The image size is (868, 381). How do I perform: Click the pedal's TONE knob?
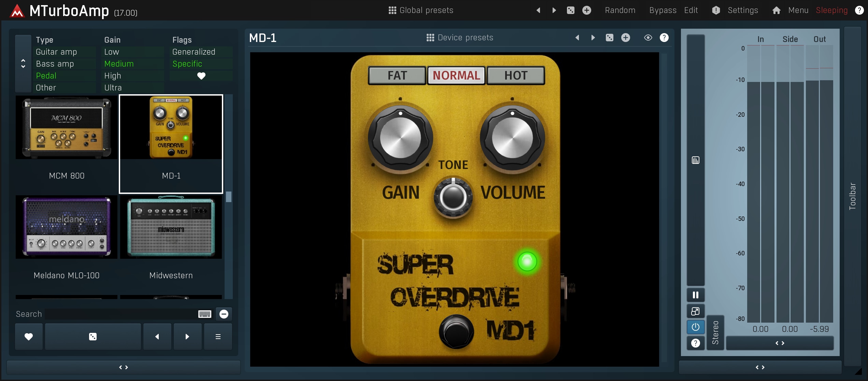(x=453, y=197)
